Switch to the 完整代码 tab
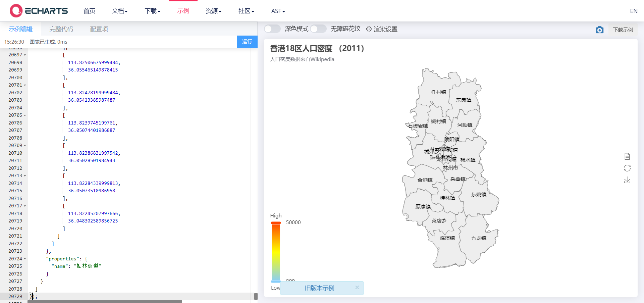Viewport: 644px width, 303px height. pos(61,29)
